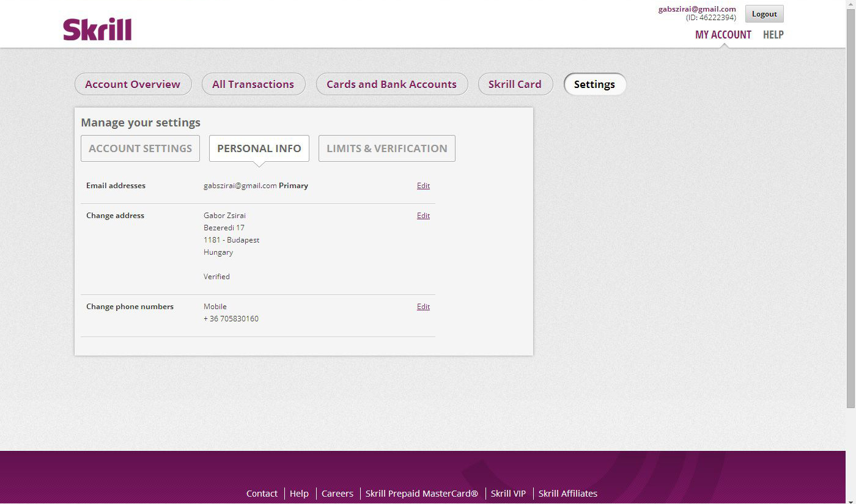
Task: Click the account email in header
Action: (x=697, y=9)
